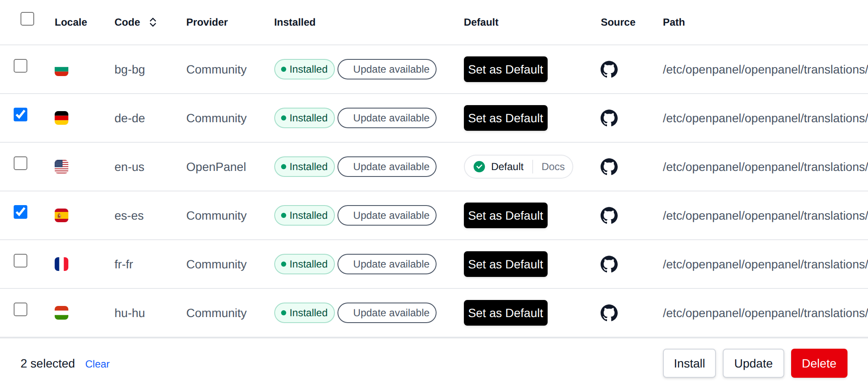
Task: Click the Update button
Action: coord(753,363)
